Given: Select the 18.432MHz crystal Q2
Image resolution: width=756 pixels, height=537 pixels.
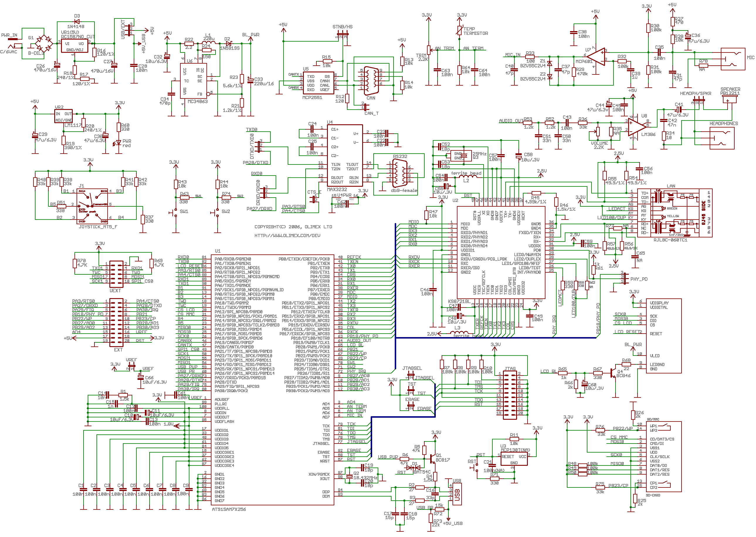Looking at the screenshot, I should 349,477.
